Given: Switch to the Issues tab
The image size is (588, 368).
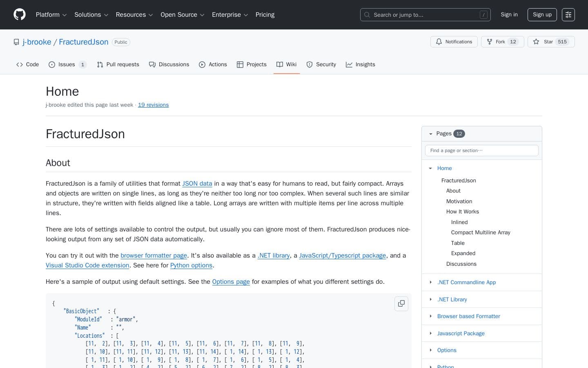Looking at the screenshot, I should (x=67, y=65).
